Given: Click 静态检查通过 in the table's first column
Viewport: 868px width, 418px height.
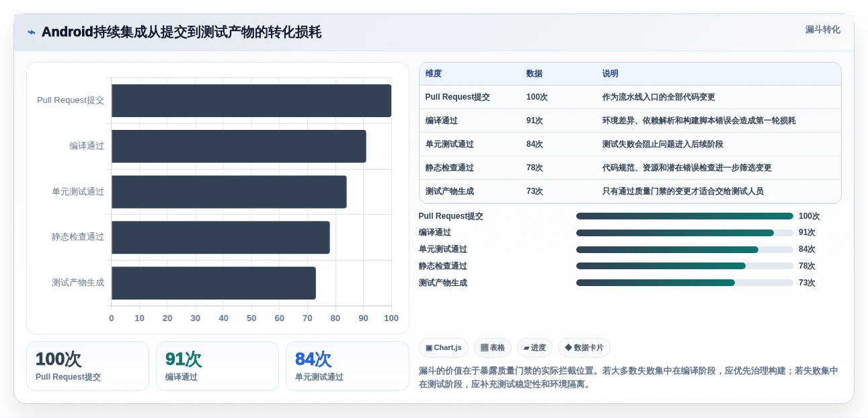Looking at the screenshot, I should (450, 168).
